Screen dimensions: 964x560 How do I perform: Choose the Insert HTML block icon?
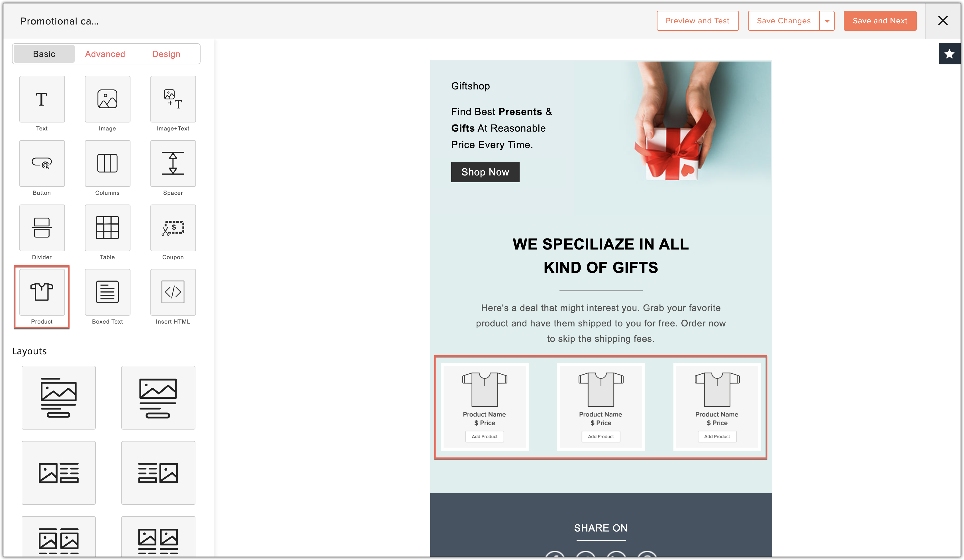point(173,292)
